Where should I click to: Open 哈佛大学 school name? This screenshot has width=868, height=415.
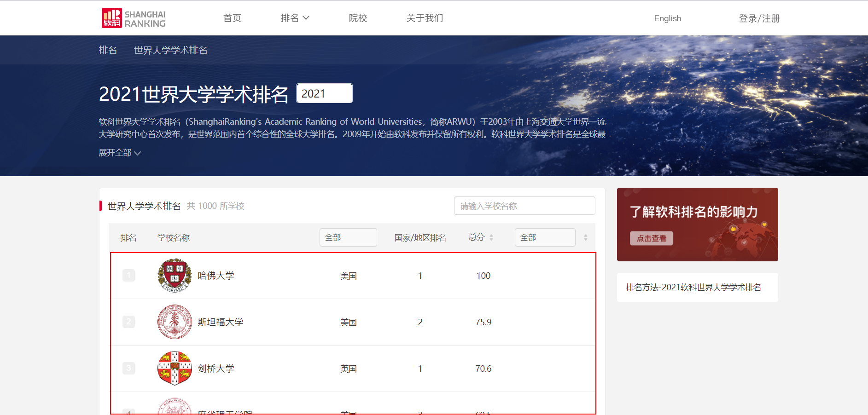[216, 276]
